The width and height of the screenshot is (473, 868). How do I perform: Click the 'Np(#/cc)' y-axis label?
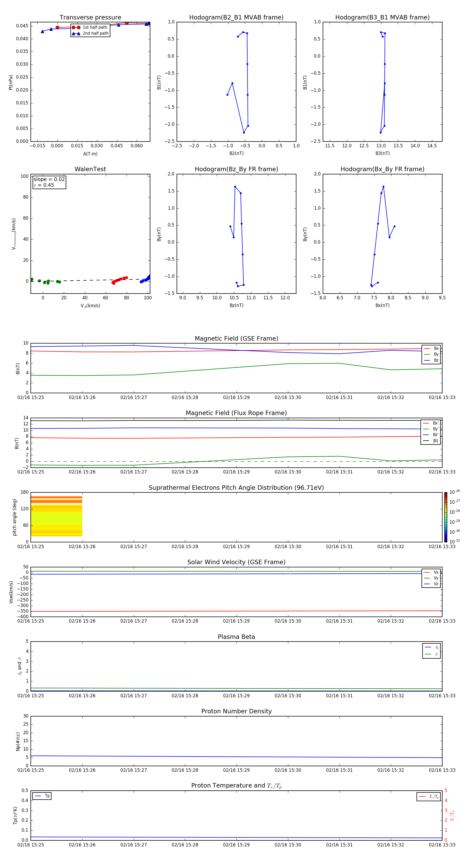[x=18, y=741]
